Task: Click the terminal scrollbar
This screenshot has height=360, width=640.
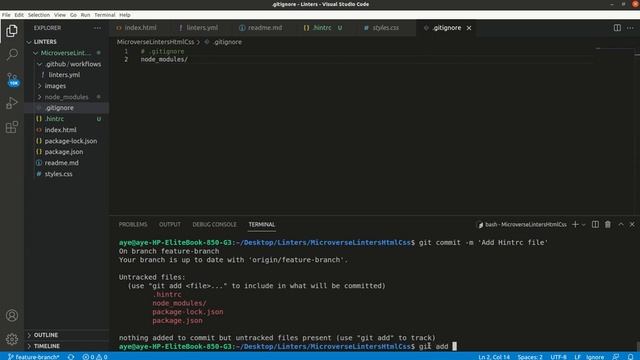Action: 638,346
